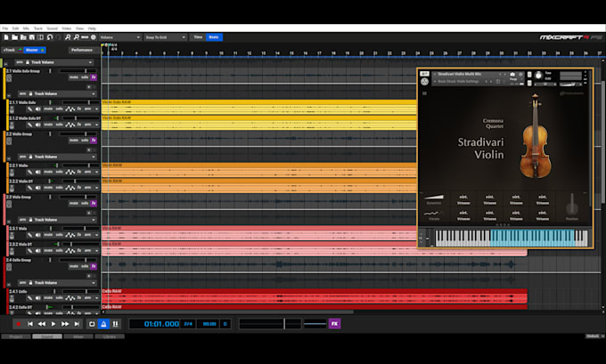Click Vibrato wave icon in violin plugin
Viewport: 606px width, 364px height.
433,213
